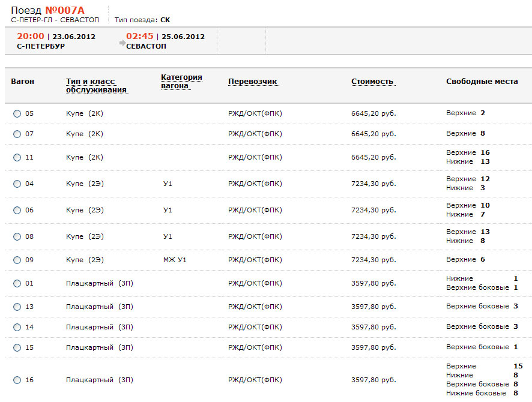The width and height of the screenshot is (532, 402).
Task: Click the 02:45 arrival time
Action: (x=139, y=36)
